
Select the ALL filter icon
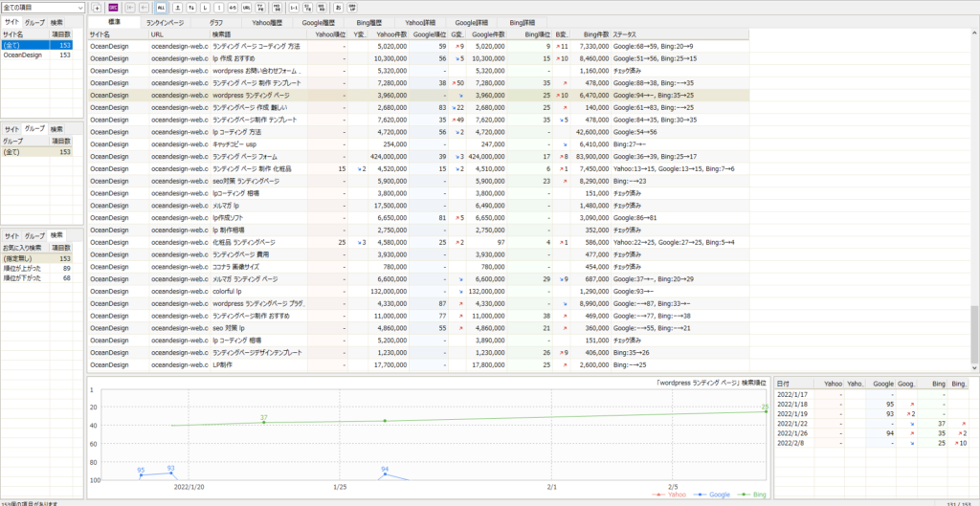click(x=161, y=8)
